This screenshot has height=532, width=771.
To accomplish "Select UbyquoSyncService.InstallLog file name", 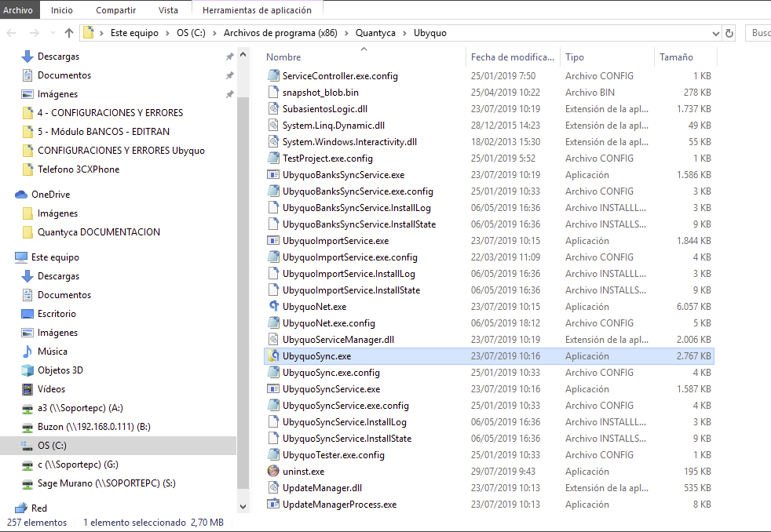I will (x=344, y=422).
